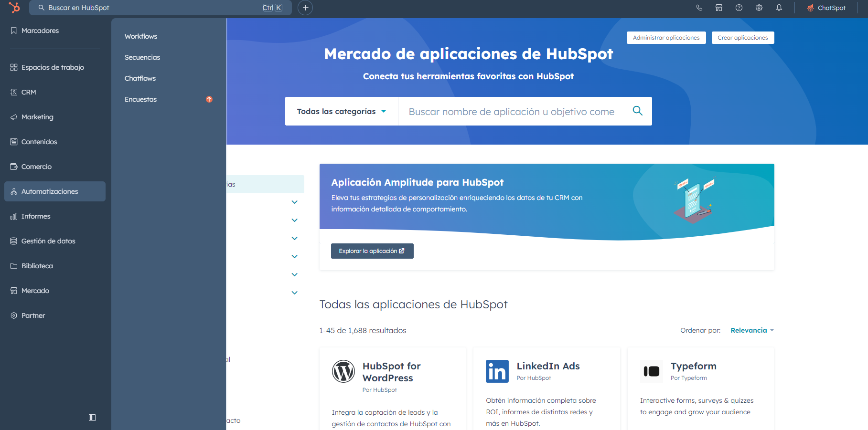Image resolution: width=868 pixels, height=430 pixels.
Task: Open the CRM sidebar menu
Action: pos(55,92)
